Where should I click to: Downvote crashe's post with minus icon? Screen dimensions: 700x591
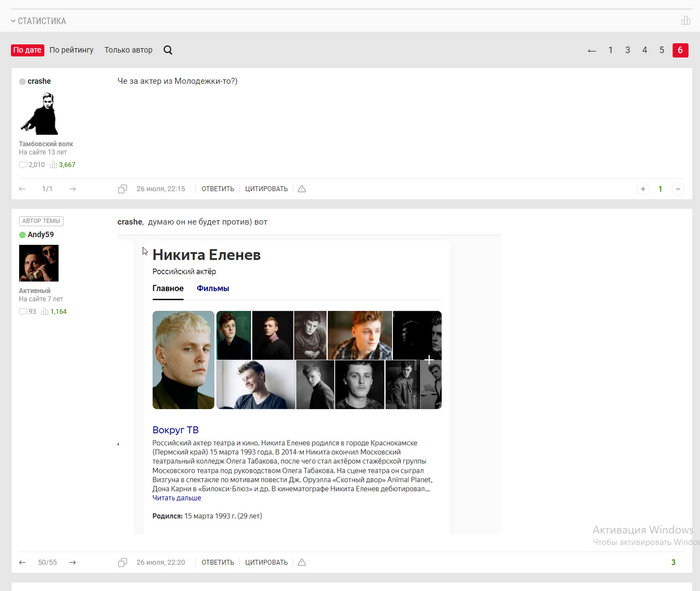(x=678, y=189)
